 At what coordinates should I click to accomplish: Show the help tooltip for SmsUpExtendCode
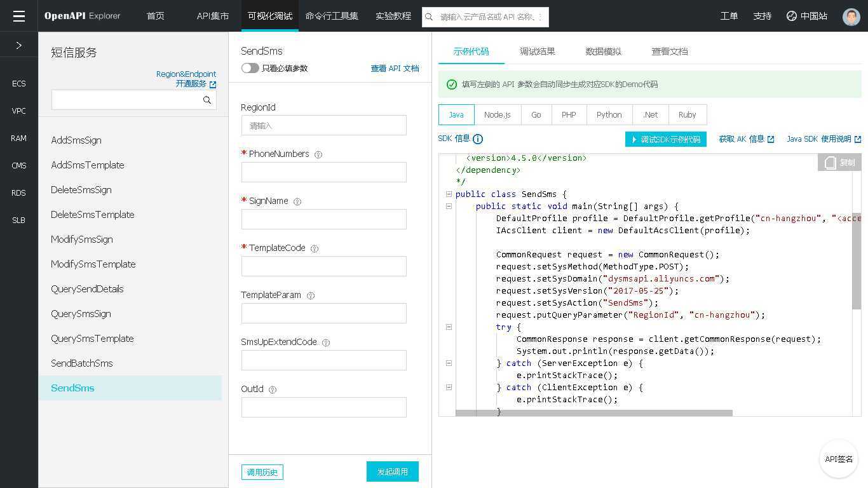click(x=326, y=342)
